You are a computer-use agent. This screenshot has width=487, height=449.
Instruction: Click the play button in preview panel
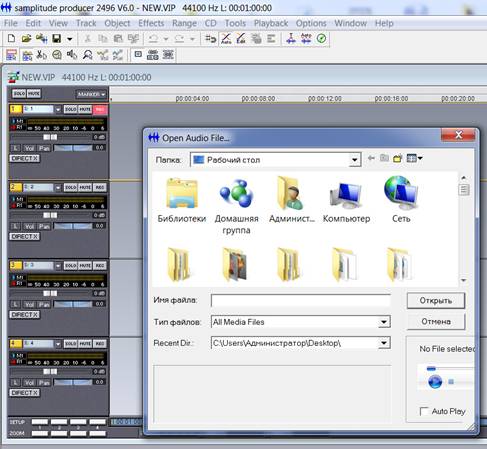tap(435, 381)
